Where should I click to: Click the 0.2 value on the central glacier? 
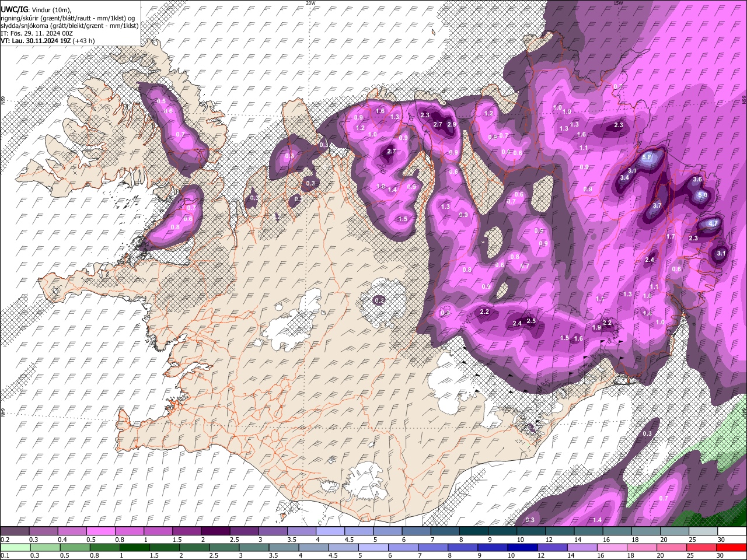[379, 300]
